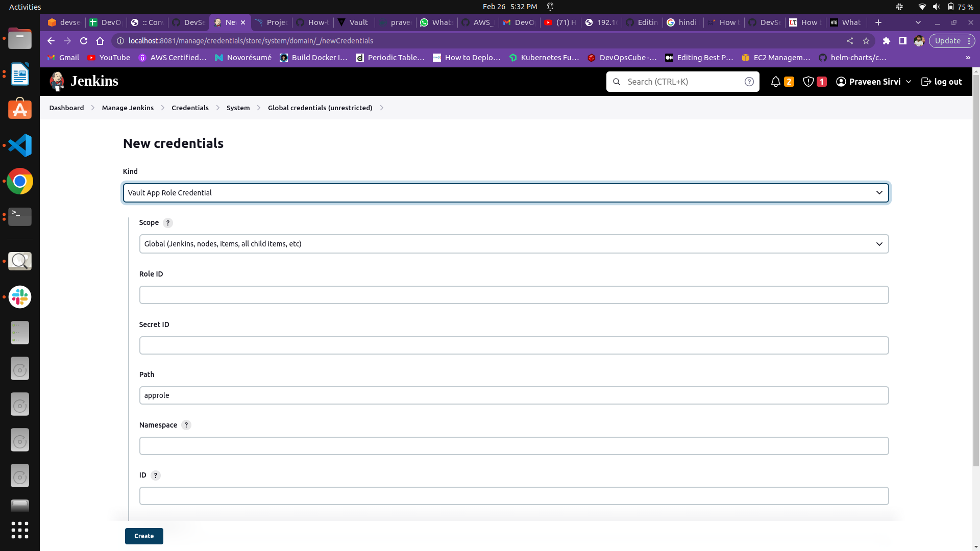980x551 pixels.
Task: Switch to the hindi Google tab
Action: coord(684,22)
